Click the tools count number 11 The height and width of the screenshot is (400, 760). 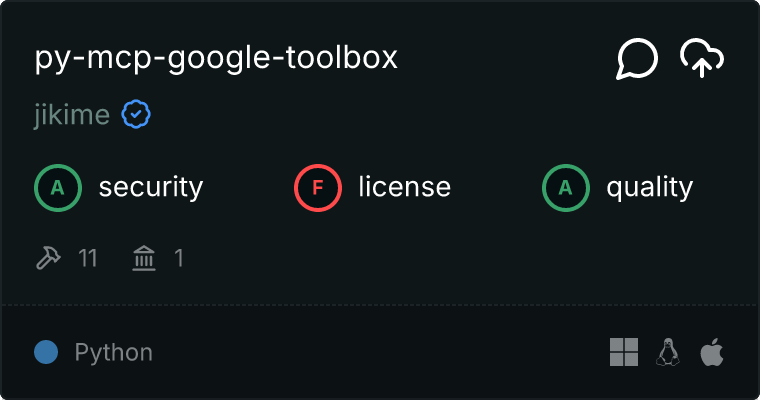point(88,259)
